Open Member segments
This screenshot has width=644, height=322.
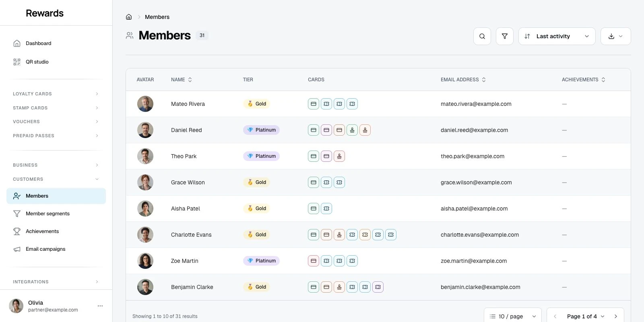click(x=56, y=214)
